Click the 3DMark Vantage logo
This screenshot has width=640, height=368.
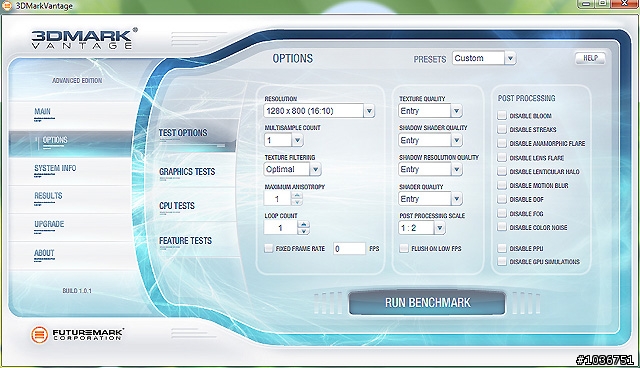click(84, 38)
